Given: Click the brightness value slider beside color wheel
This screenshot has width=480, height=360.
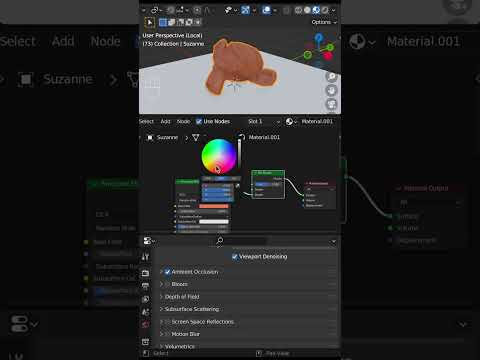Looking at the screenshot, I should 239,154.
